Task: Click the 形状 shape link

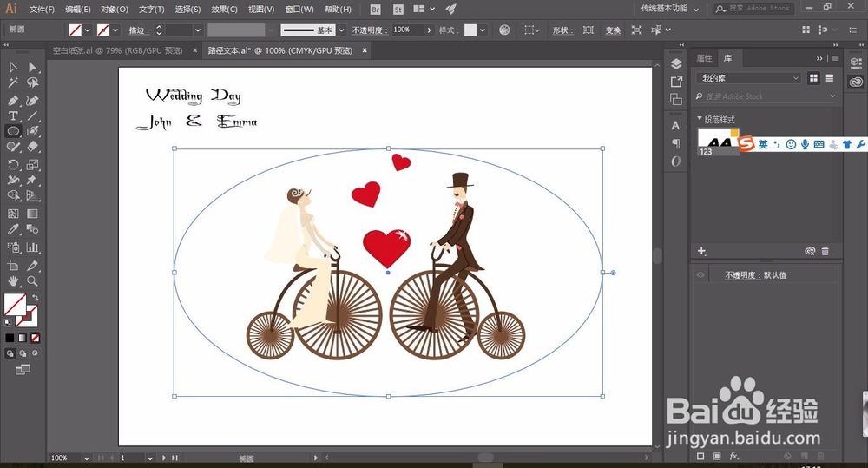Action: (x=562, y=30)
